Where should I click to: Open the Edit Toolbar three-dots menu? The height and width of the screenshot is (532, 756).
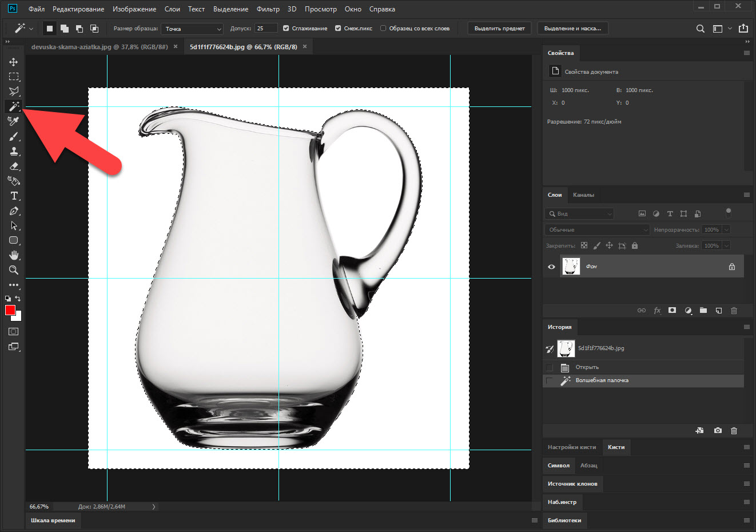pyautogui.click(x=14, y=285)
